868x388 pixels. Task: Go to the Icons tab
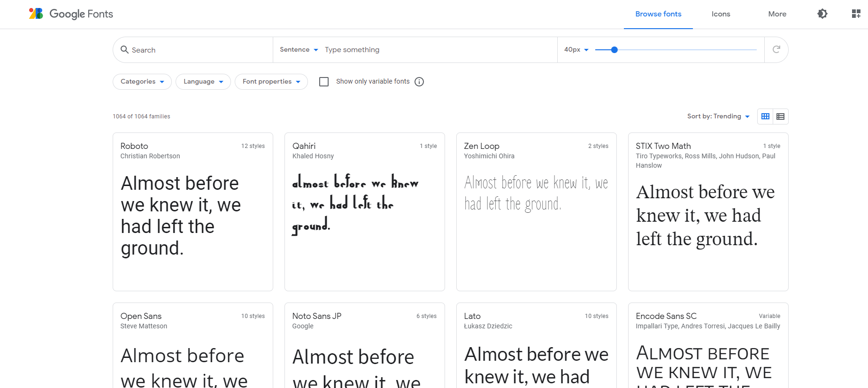[721, 14]
